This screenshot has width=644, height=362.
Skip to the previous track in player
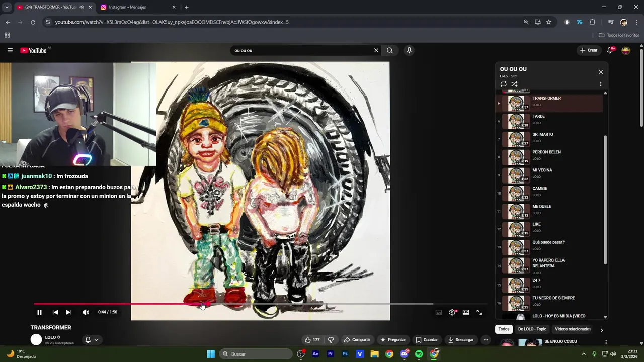coord(55,312)
